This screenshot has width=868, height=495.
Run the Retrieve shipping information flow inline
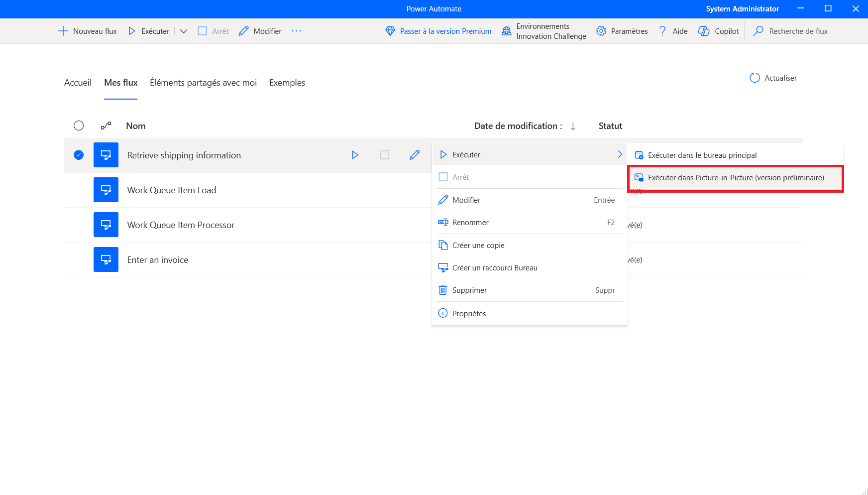point(355,155)
